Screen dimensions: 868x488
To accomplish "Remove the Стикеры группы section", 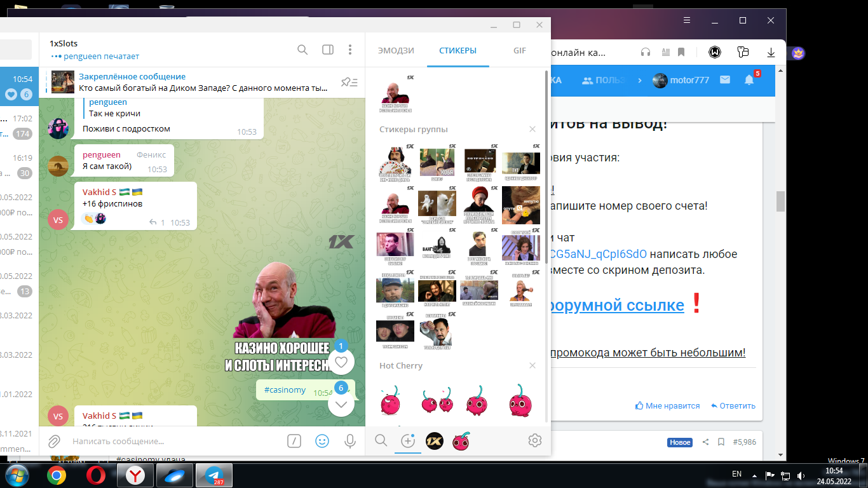I will coord(532,129).
